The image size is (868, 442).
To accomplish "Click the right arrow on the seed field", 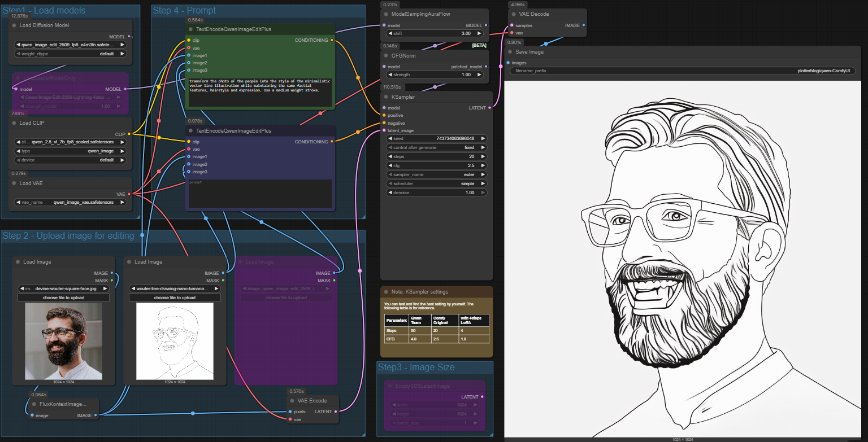I will 483,138.
